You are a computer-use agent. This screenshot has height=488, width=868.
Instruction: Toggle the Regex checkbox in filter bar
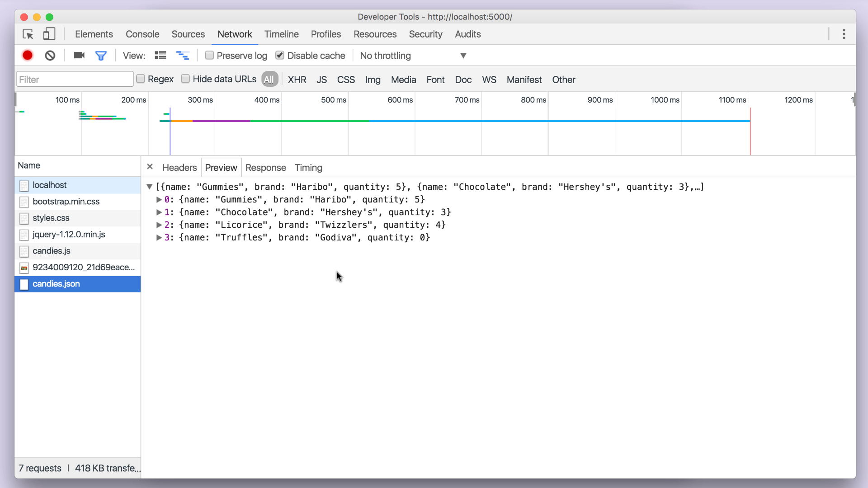pos(141,79)
